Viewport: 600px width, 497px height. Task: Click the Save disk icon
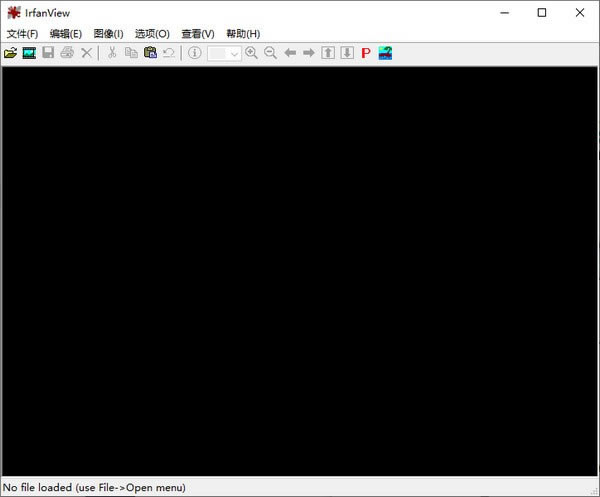click(48, 53)
